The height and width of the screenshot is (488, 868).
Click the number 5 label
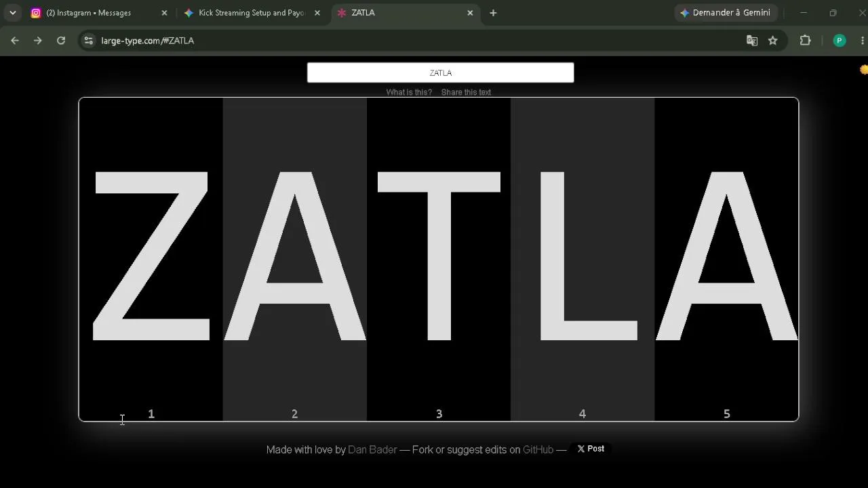click(726, 413)
